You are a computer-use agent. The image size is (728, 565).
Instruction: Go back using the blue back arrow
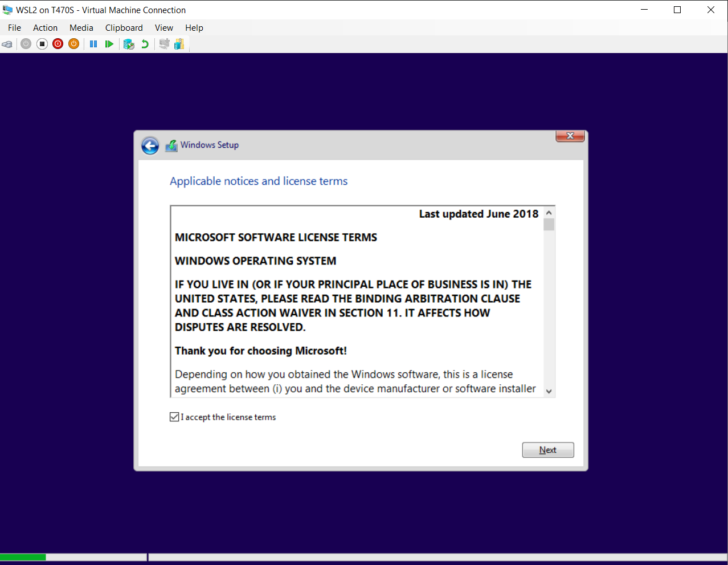pyautogui.click(x=149, y=145)
